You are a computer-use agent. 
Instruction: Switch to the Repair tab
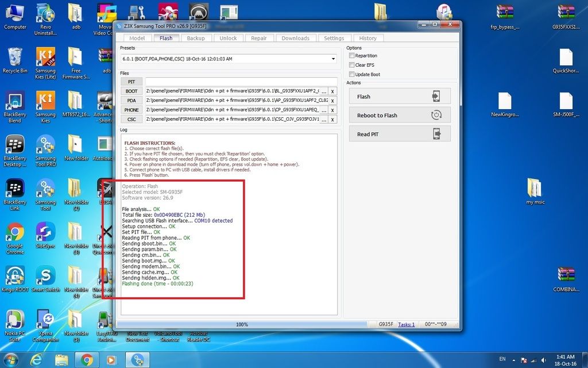pos(259,38)
